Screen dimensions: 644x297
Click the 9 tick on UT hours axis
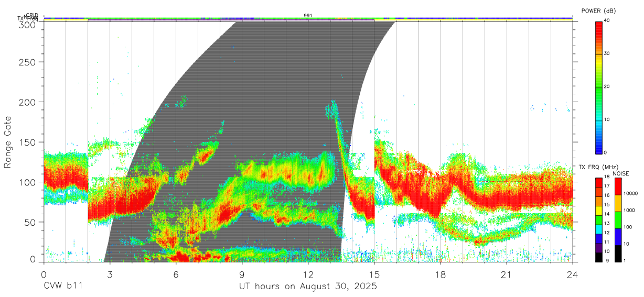[242, 274]
